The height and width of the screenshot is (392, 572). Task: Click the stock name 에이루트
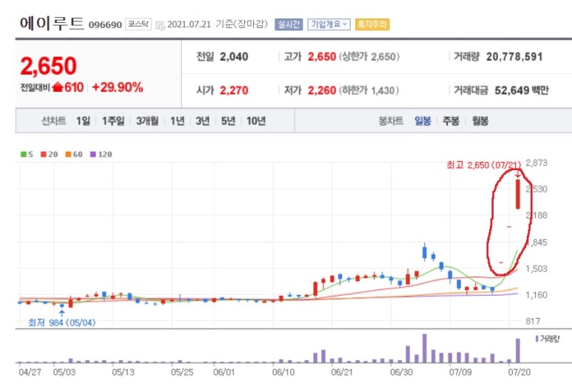point(52,23)
